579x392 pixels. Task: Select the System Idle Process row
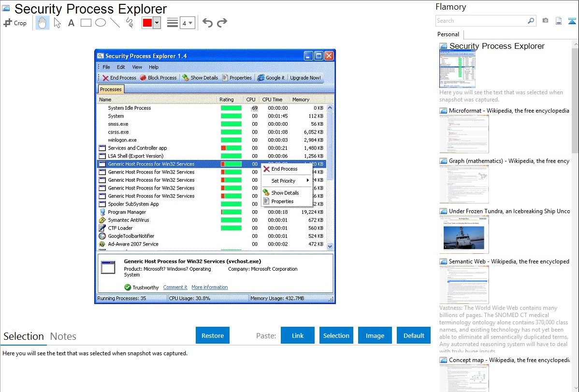click(x=212, y=108)
